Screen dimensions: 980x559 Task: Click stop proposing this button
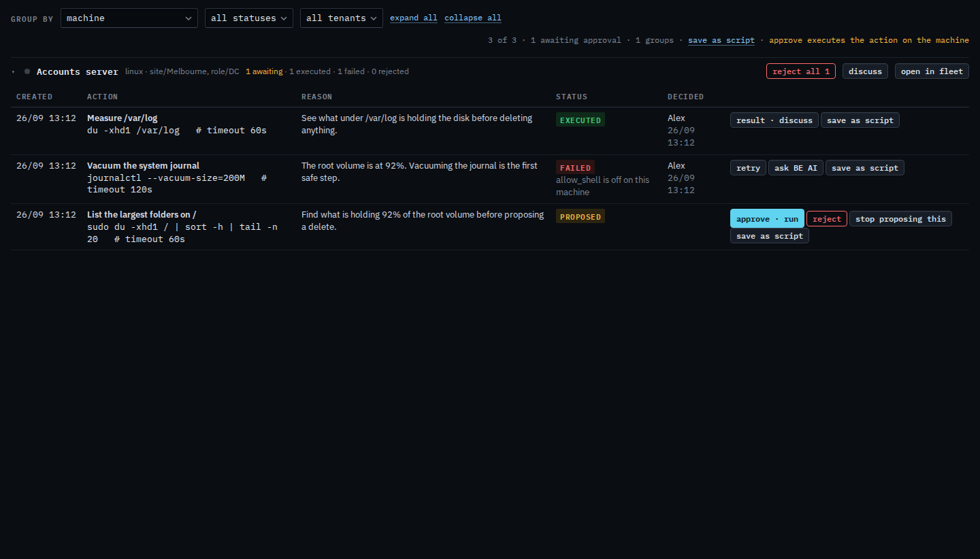[900, 218]
